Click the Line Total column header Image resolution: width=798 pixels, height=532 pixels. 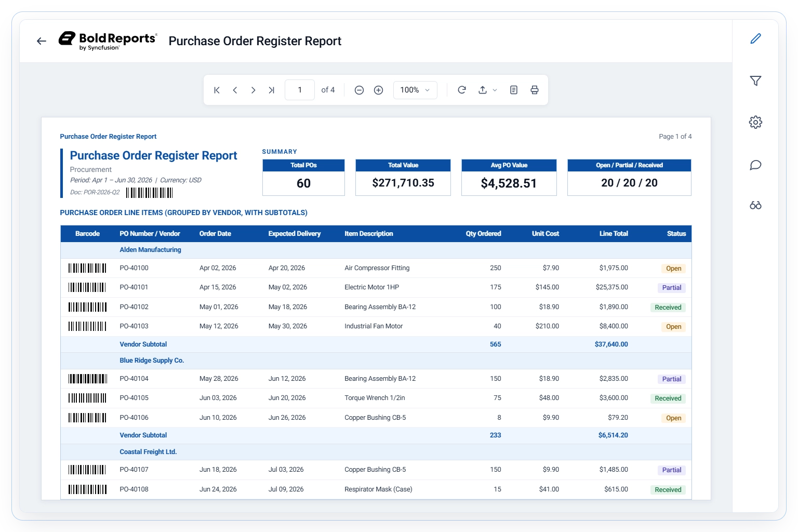coord(614,234)
